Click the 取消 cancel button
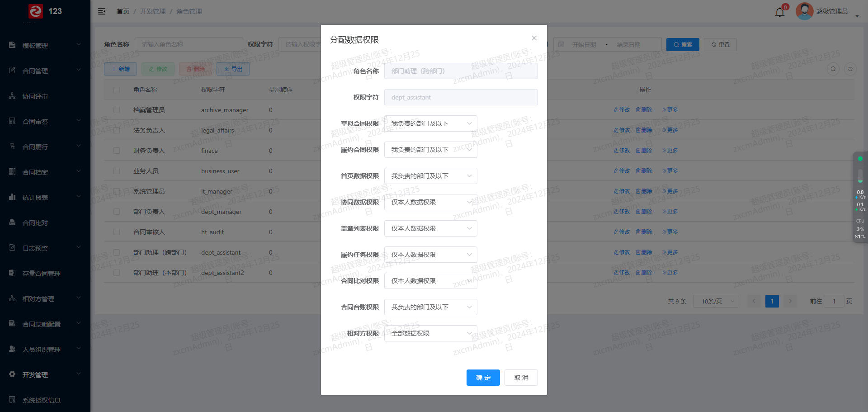The height and width of the screenshot is (412, 868). (521, 378)
